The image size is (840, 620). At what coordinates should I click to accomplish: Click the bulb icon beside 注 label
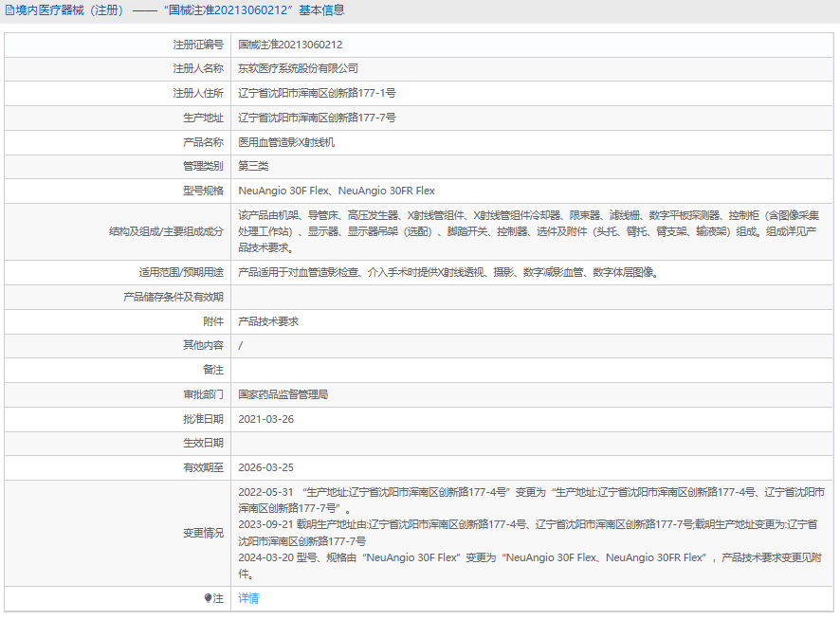click(208, 598)
